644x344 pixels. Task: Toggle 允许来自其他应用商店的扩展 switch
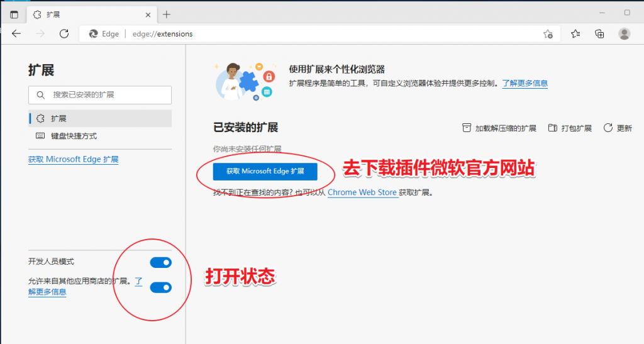[x=160, y=287]
